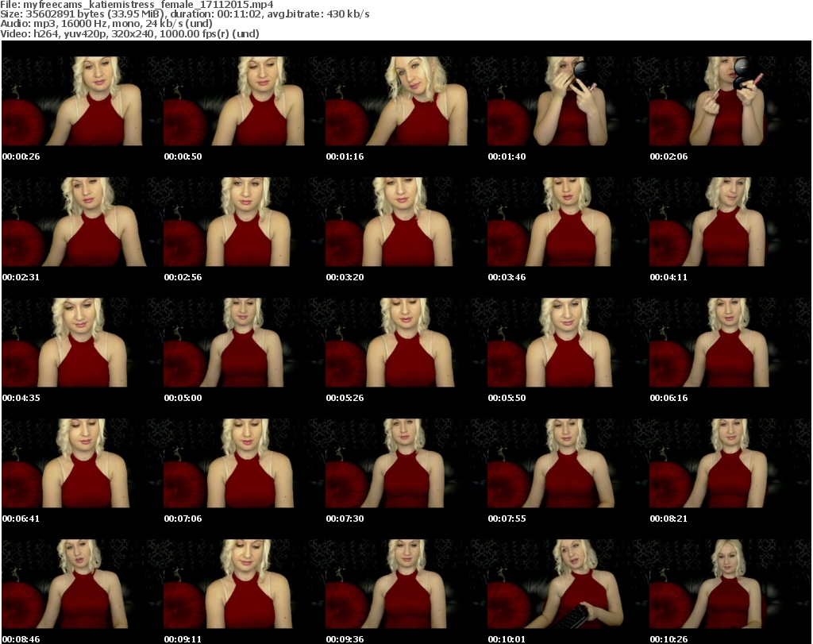The height and width of the screenshot is (644, 813).
Task: Click the timestamp label 00:03:20
Action: pos(345,277)
